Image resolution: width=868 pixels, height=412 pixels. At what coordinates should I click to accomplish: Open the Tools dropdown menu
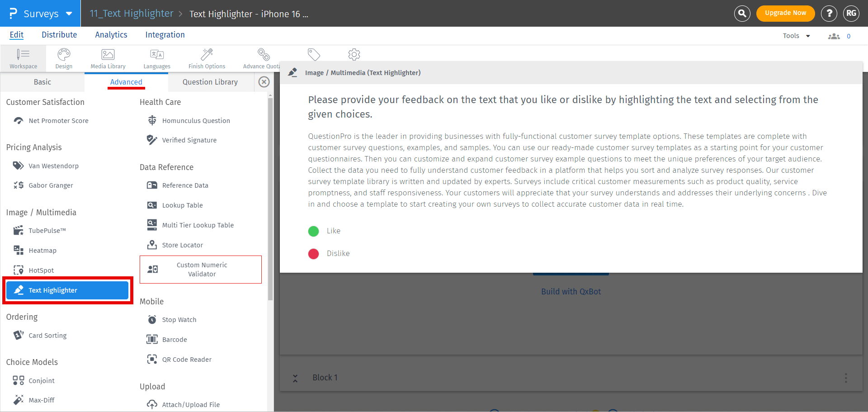coord(796,36)
